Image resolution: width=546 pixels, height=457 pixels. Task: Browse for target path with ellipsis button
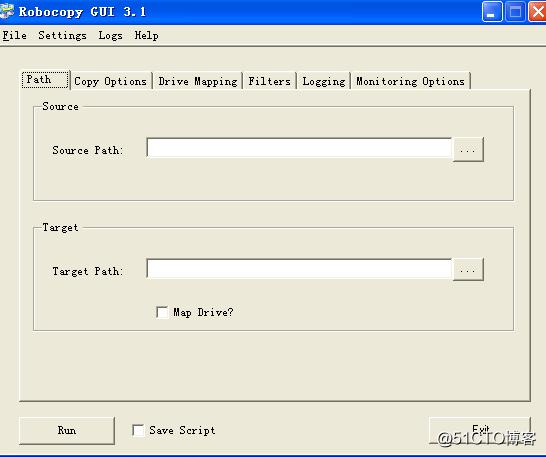point(468,269)
